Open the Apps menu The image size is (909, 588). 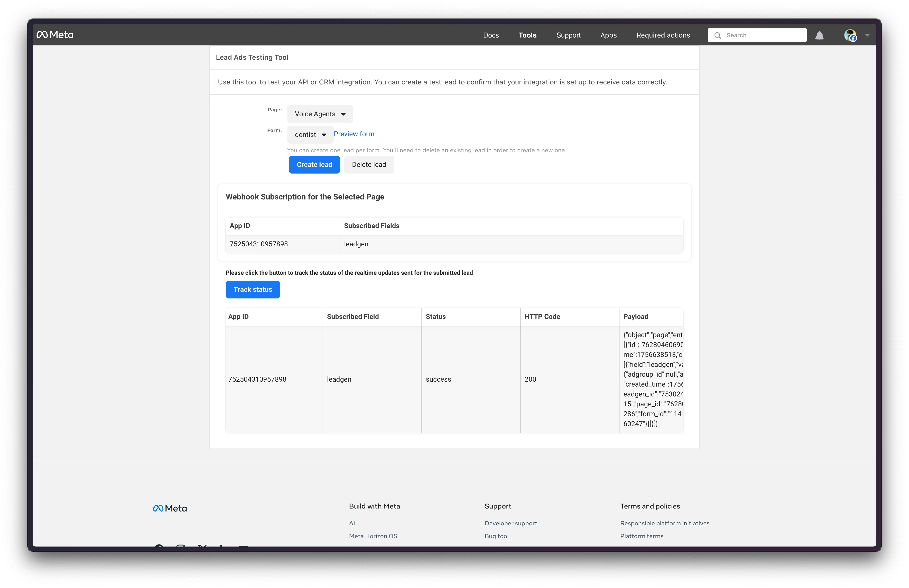coord(608,35)
